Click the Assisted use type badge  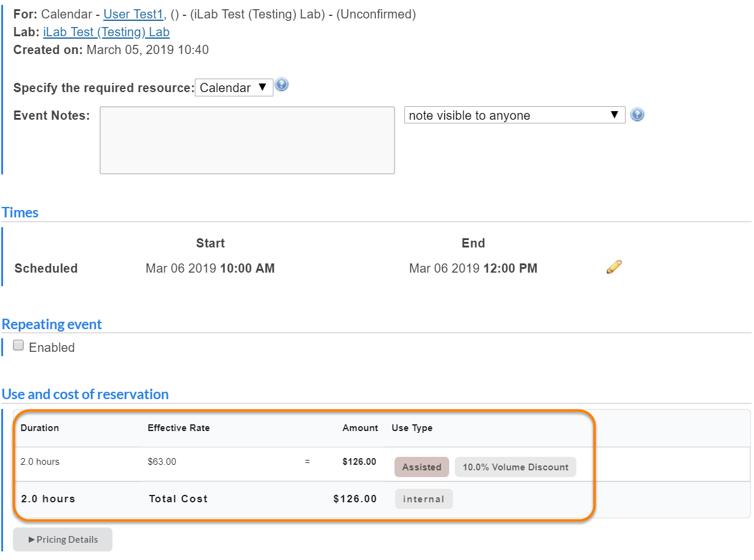point(422,467)
